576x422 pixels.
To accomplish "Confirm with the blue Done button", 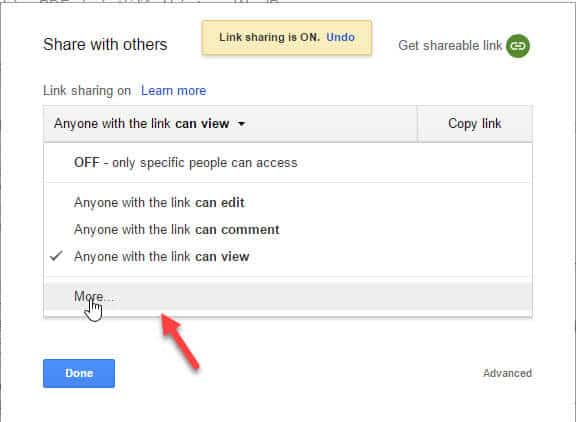I will click(x=79, y=373).
